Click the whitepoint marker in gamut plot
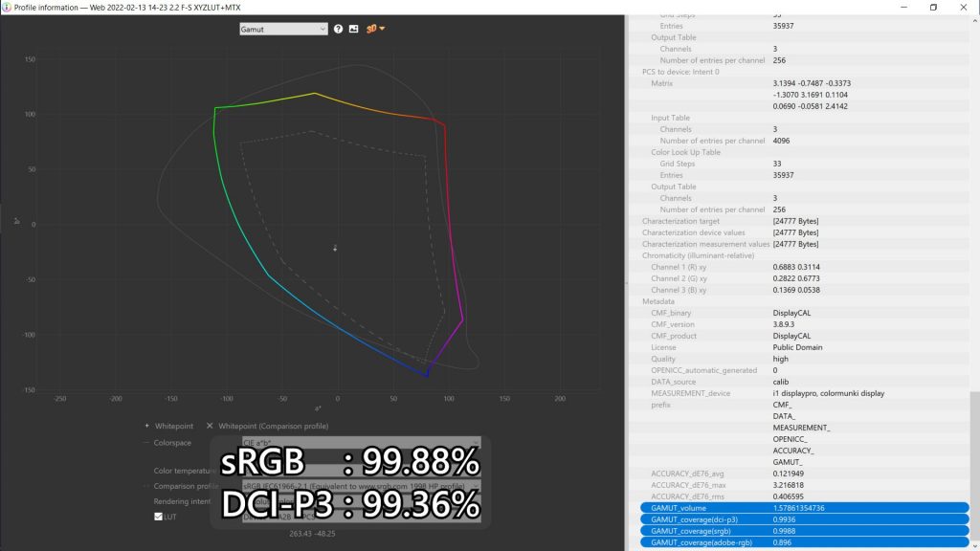Image resolution: width=980 pixels, height=551 pixels. (335, 248)
